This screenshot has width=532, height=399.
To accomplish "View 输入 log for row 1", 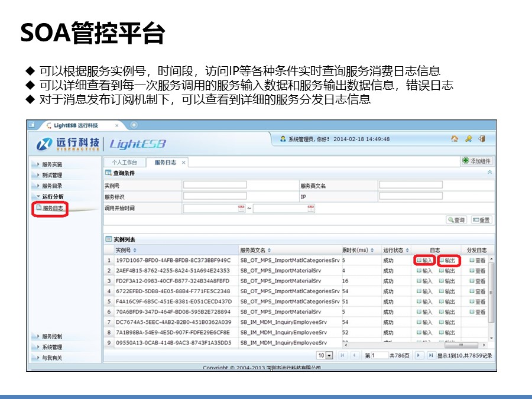I will point(424,261).
